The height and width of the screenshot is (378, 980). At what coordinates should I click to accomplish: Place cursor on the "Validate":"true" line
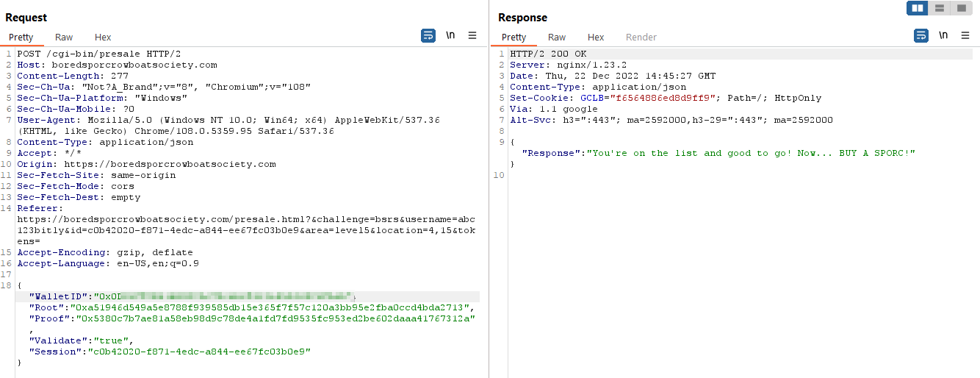click(81, 340)
